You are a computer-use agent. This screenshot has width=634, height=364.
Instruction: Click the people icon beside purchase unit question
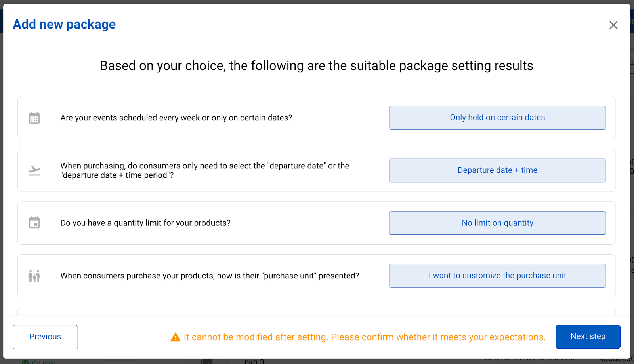pos(34,276)
